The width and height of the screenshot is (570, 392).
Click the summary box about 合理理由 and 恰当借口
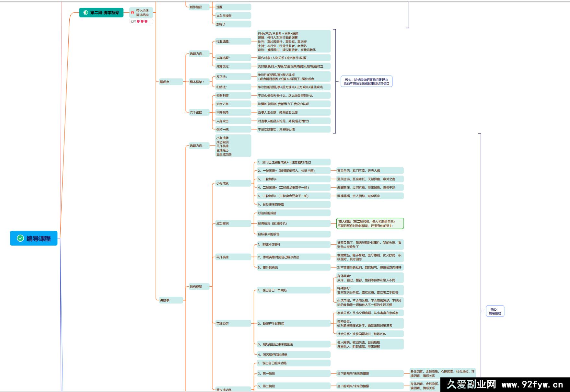[366, 82]
